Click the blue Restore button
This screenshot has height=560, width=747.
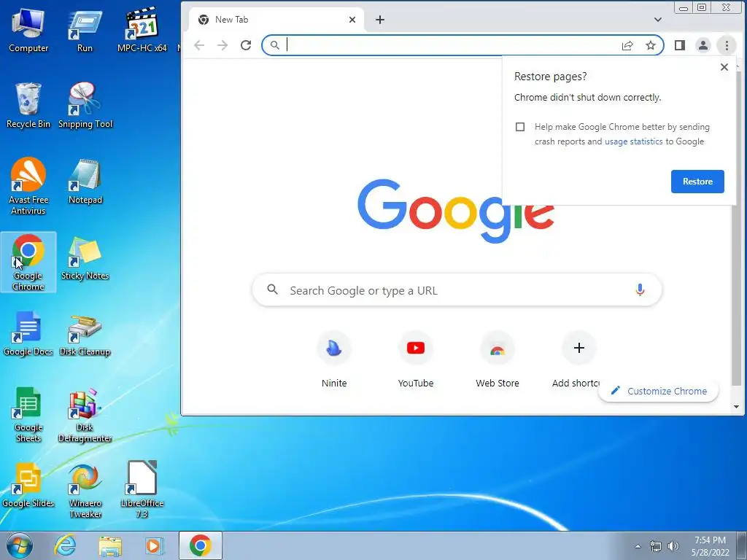[697, 182]
